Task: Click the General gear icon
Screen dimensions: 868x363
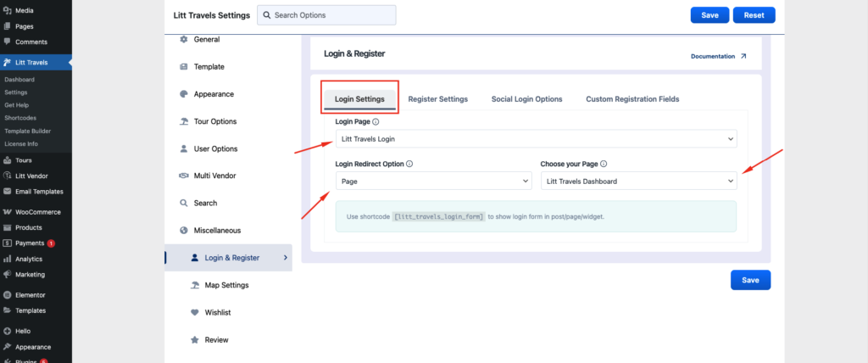Action: pos(184,40)
